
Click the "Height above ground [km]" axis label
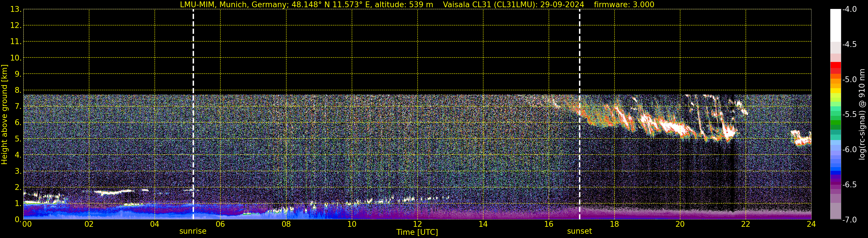pyautogui.click(x=4, y=115)
